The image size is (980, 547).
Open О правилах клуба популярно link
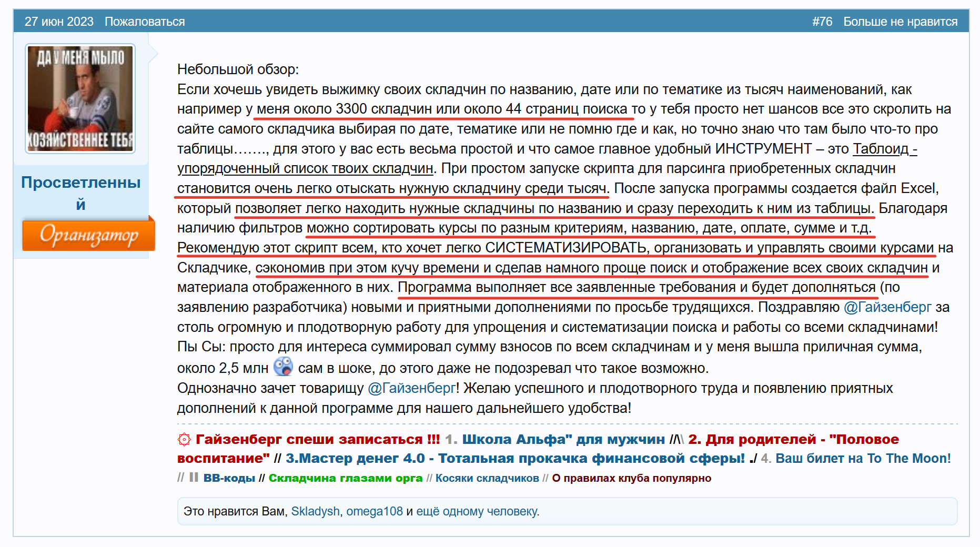click(x=631, y=478)
